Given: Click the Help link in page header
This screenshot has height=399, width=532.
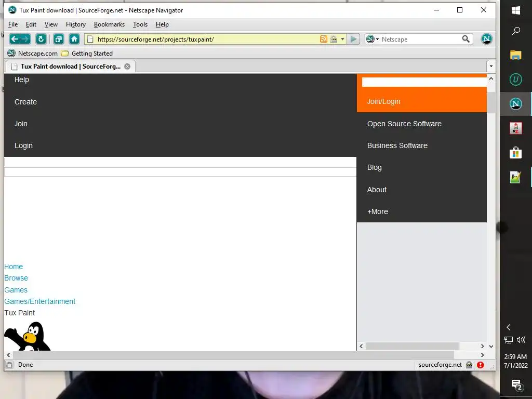Looking at the screenshot, I should tap(22, 79).
